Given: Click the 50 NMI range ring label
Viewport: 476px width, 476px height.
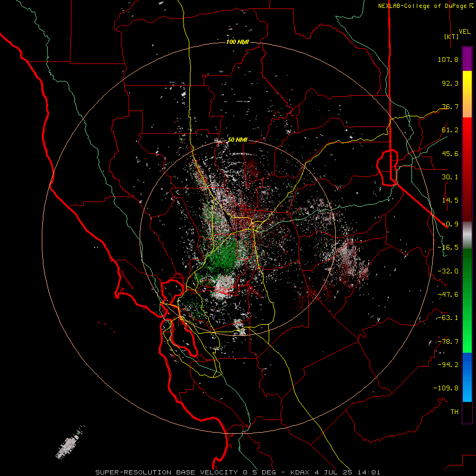Looking at the screenshot, I should pos(237,140).
